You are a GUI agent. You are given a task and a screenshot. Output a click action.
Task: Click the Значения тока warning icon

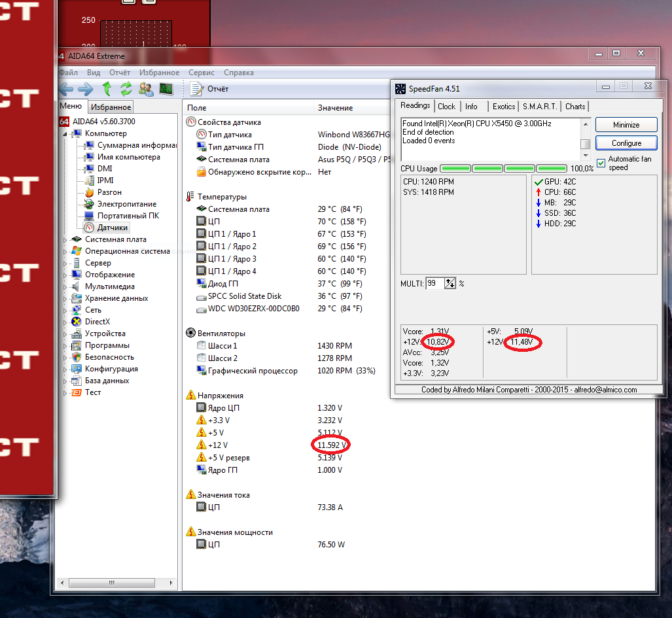click(191, 494)
